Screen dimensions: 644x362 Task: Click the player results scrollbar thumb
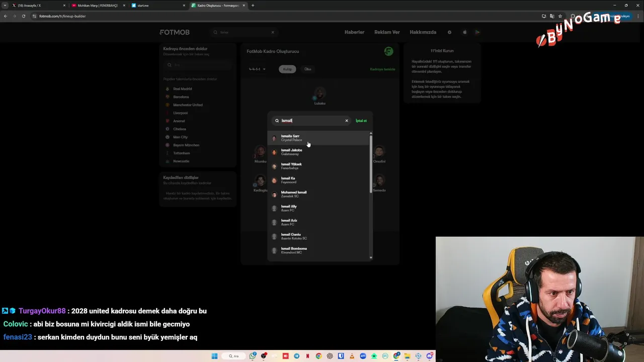[371, 163]
